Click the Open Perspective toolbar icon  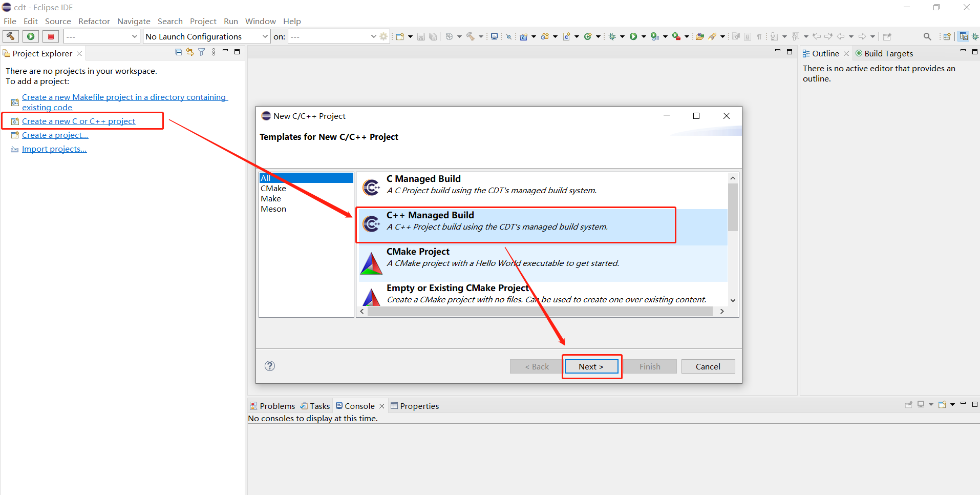coord(947,36)
